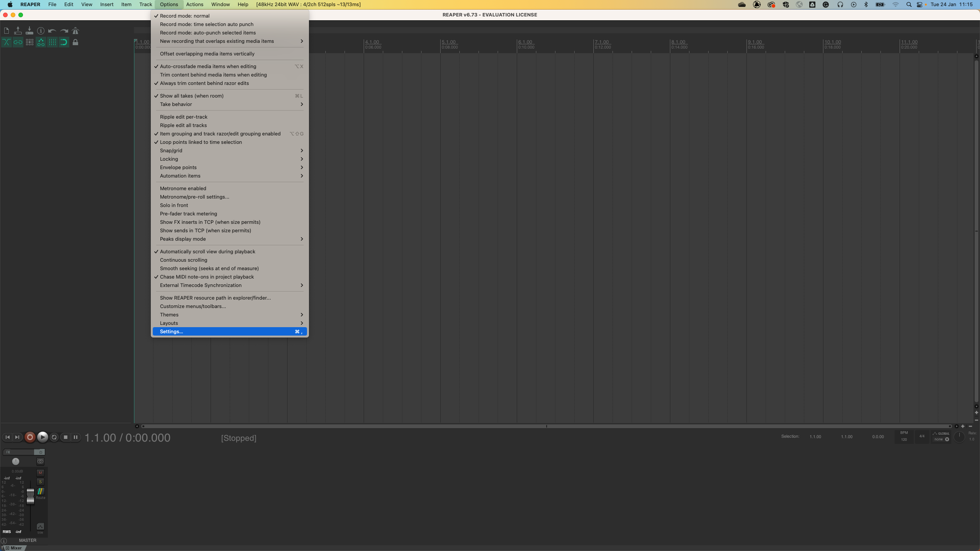Expand the Themes submenu
This screenshot has height=551, width=980.
[169, 315]
